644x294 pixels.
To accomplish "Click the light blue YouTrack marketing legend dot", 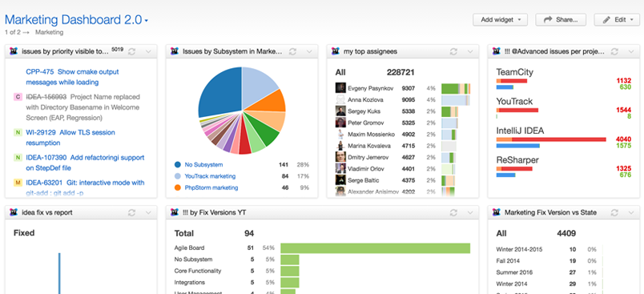I will point(178,176).
